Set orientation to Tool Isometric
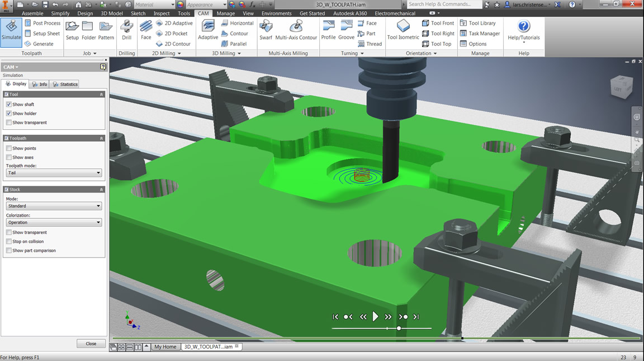644x361 pixels. coord(403,31)
